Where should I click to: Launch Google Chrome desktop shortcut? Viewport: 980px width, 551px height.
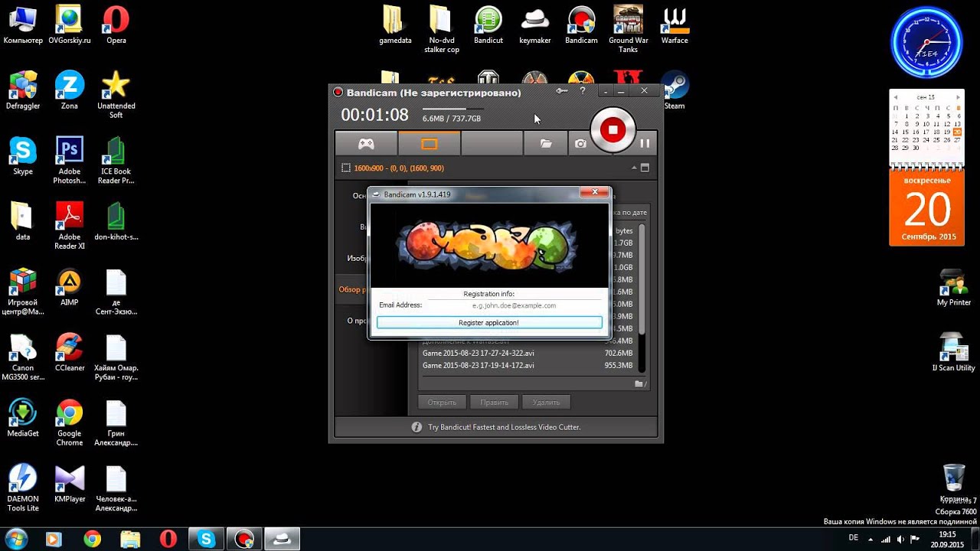pyautogui.click(x=69, y=422)
